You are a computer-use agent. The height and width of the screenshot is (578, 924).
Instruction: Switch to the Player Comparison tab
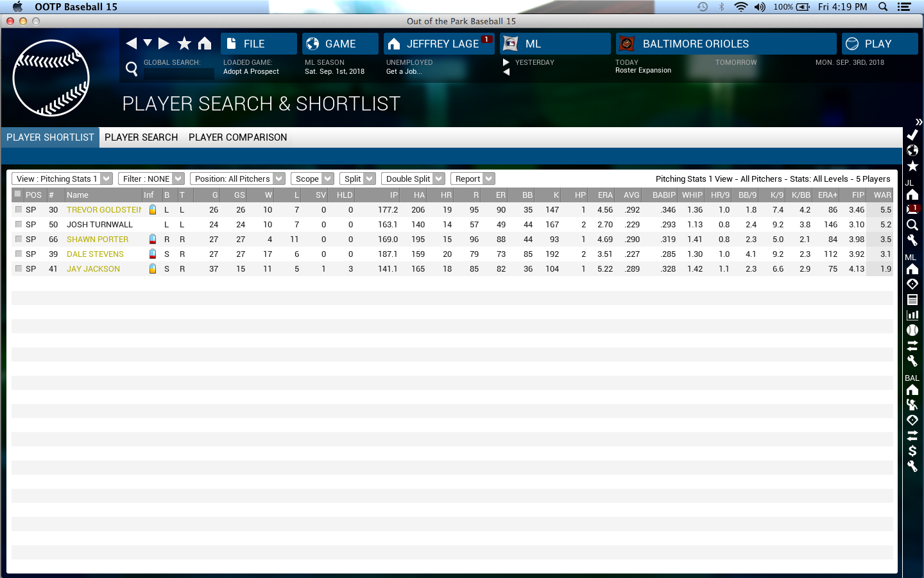pyautogui.click(x=237, y=137)
